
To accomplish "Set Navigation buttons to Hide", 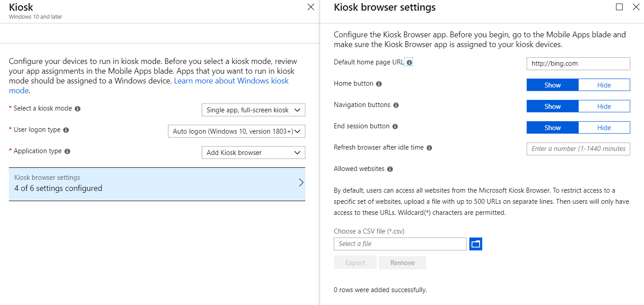I will click(x=604, y=106).
